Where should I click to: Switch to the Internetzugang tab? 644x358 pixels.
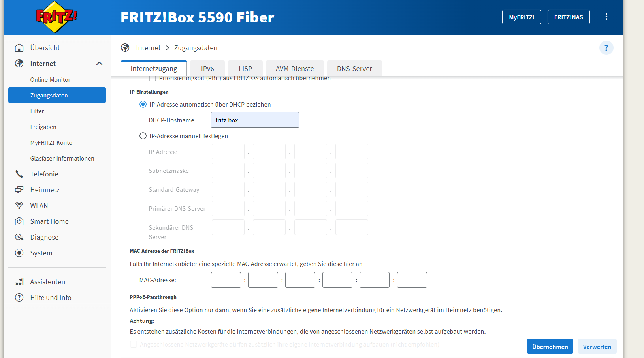pyautogui.click(x=154, y=68)
